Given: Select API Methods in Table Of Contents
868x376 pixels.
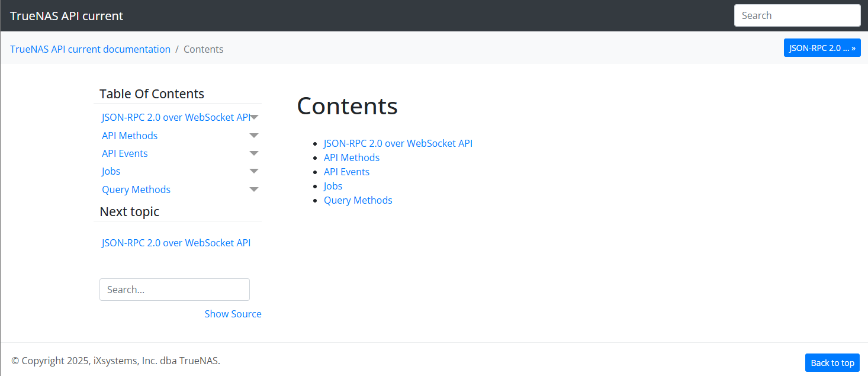Looking at the screenshot, I should click(129, 135).
